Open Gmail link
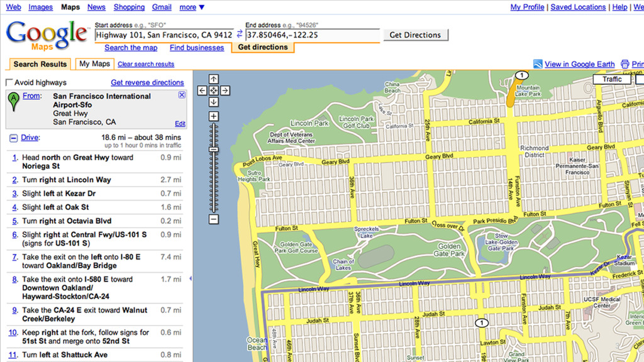This screenshot has width=644, height=362. tap(162, 7)
